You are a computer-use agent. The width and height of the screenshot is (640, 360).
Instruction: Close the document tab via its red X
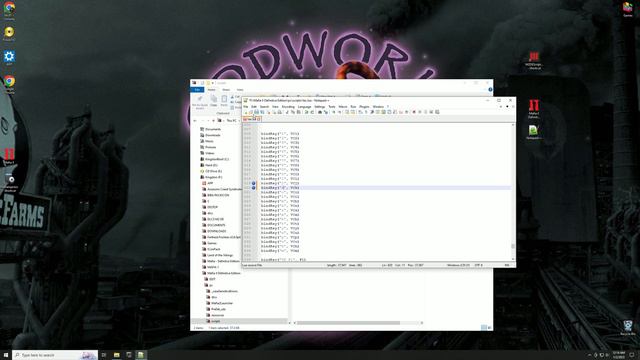pyautogui.click(x=259, y=119)
